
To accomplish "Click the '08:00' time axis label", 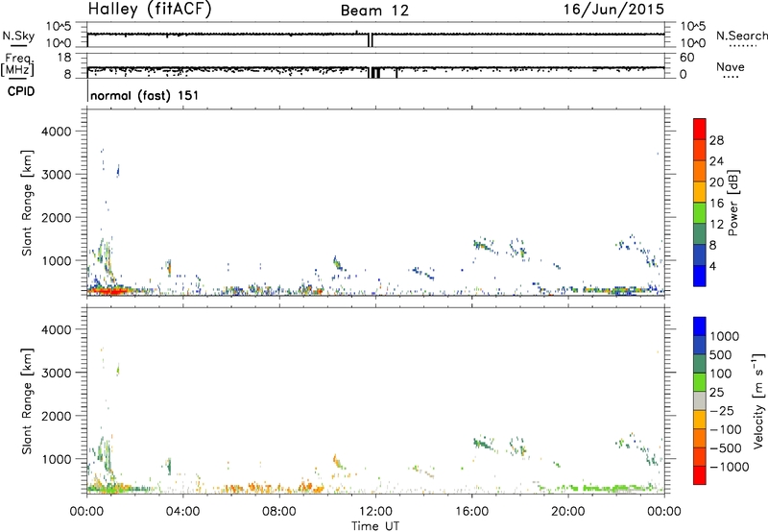I will 279,512.
